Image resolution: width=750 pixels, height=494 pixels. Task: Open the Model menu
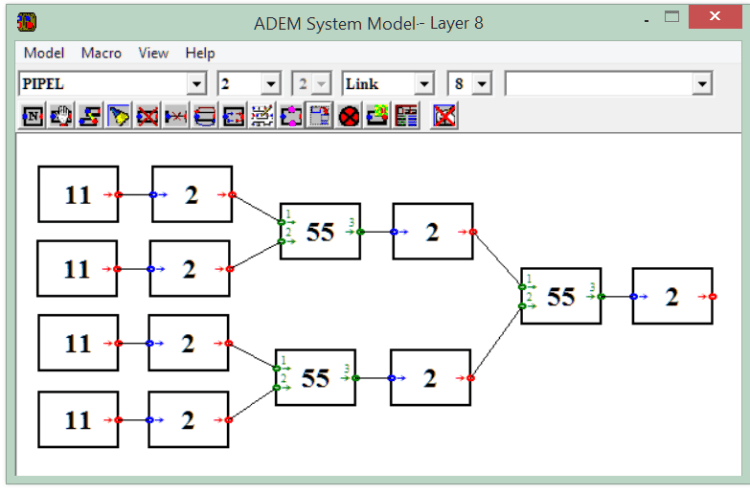tap(44, 53)
